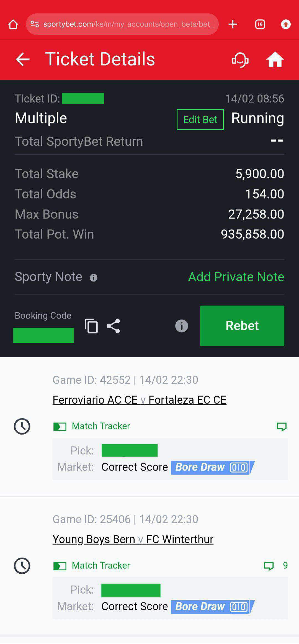Screen dimensions: 299x644
Task: Open the browser tab switcher
Action: [x=260, y=24]
